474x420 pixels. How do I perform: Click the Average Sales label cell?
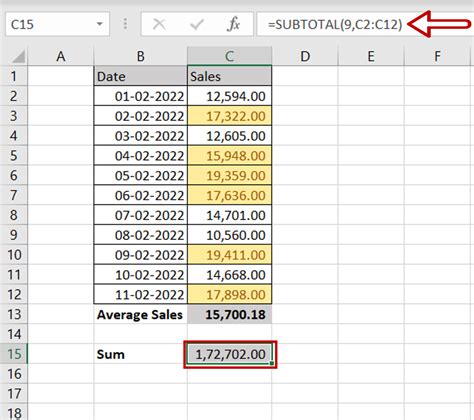click(141, 314)
